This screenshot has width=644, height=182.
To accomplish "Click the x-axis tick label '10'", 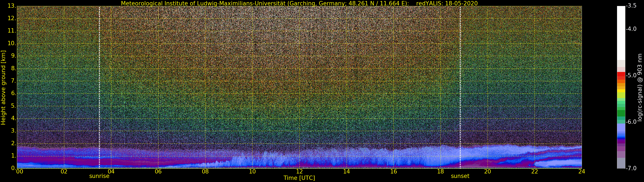I will [x=252, y=172].
